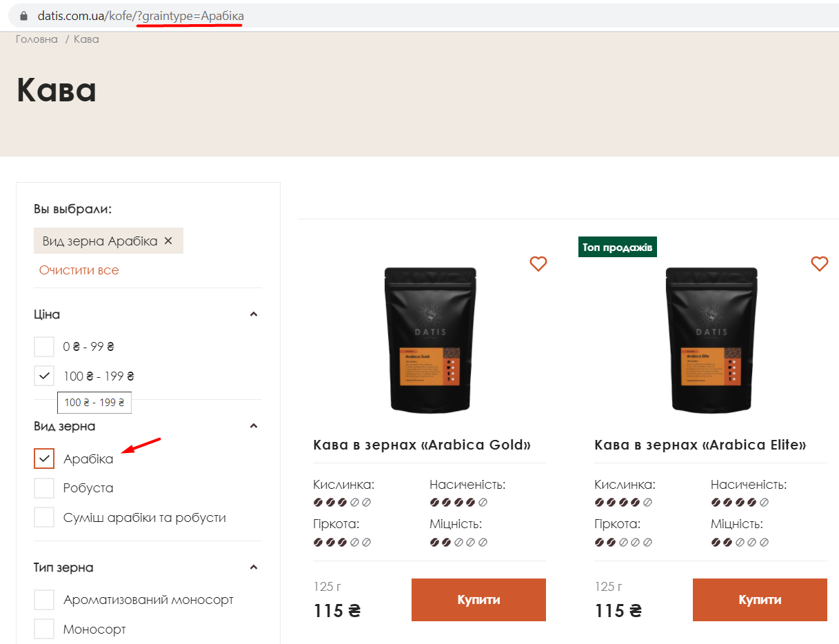Click 'Очистити все' to clear filters
Viewport: 839px width, 644px height.
click(x=79, y=270)
